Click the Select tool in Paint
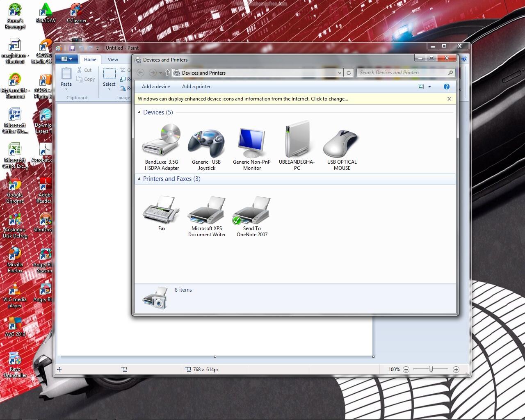 109,74
